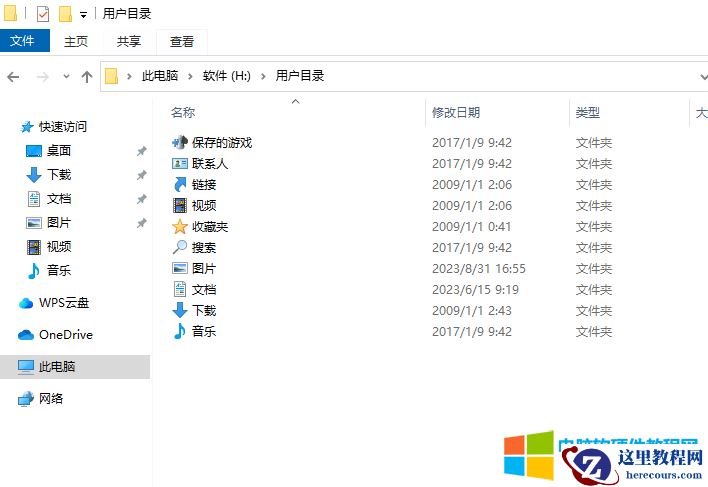Click the pin icon beside 文档

click(142, 199)
